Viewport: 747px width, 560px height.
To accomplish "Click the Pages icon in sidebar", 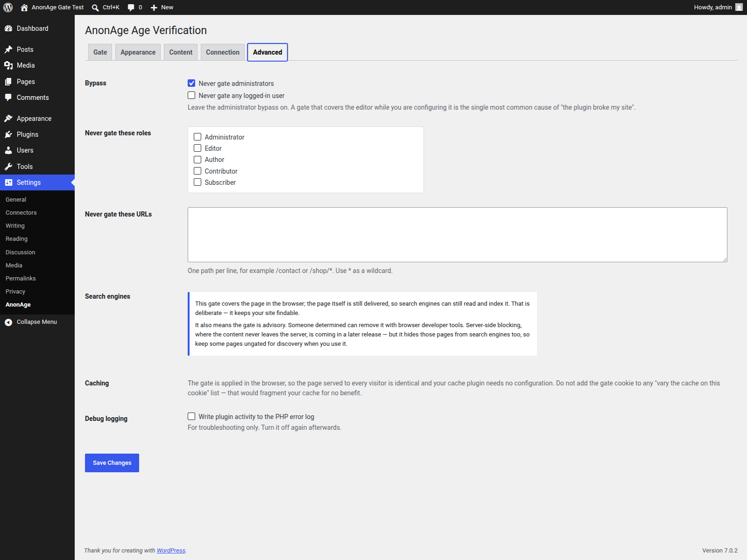I will pos(8,82).
